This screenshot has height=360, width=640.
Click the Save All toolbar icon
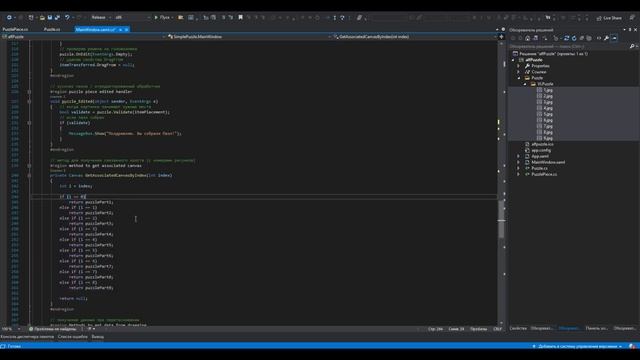pyautogui.click(x=57, y=18)
